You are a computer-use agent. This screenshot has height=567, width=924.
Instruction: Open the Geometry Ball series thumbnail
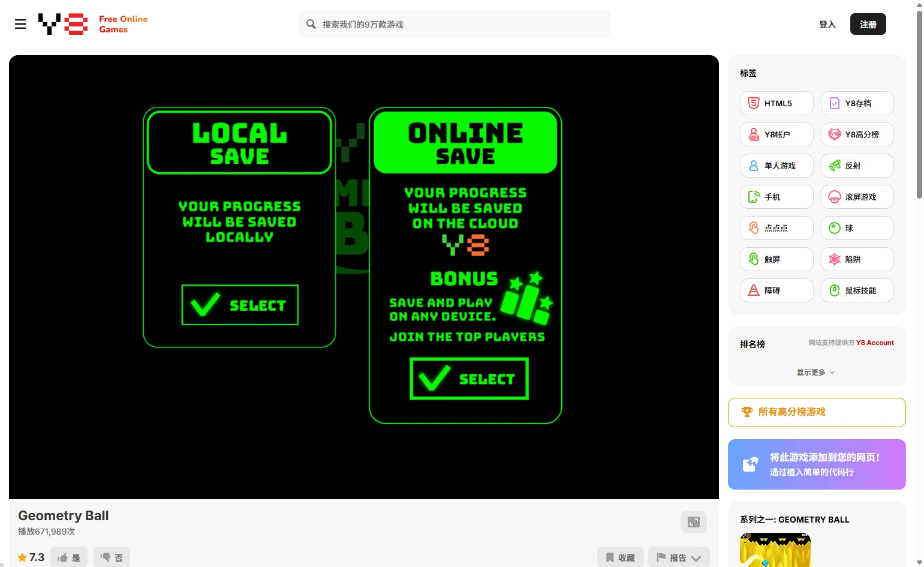[x=775, y=550]
